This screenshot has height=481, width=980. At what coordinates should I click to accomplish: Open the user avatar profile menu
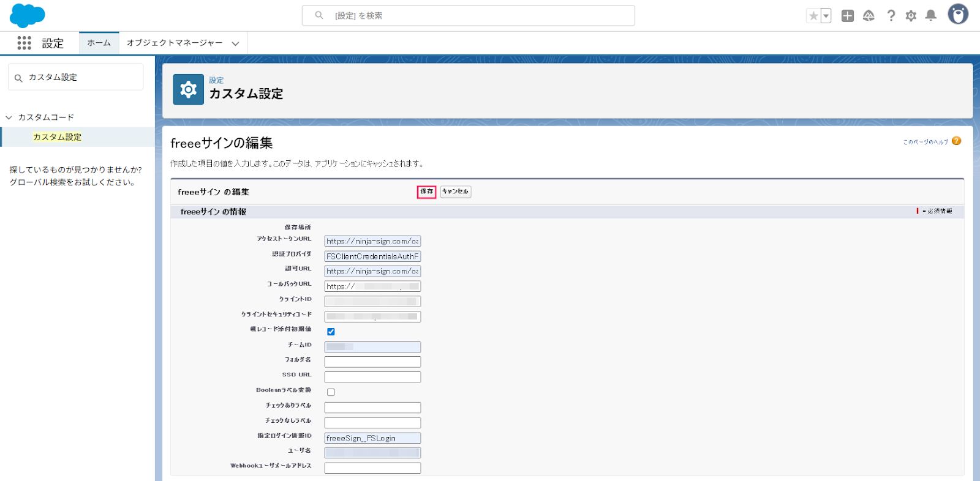(x=958, y=14)
